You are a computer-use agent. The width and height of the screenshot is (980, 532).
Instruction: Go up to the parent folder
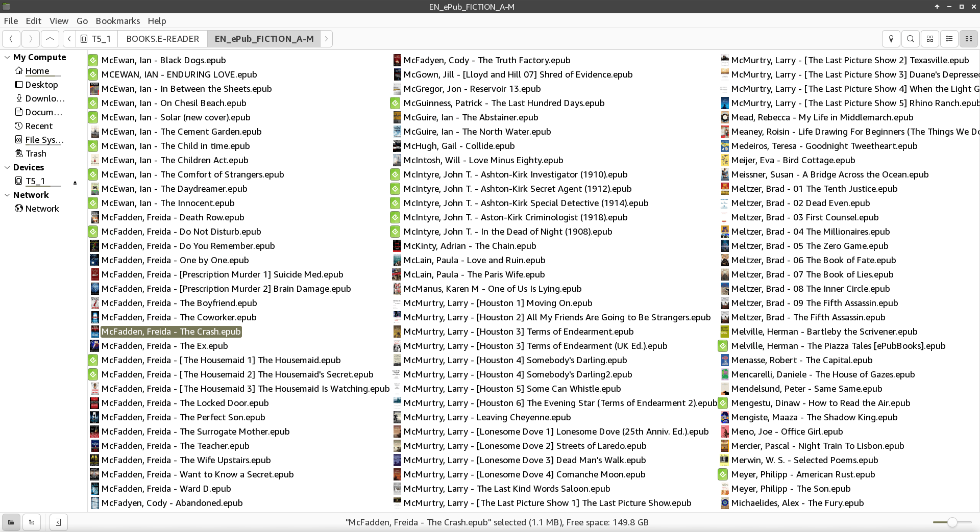50,39
